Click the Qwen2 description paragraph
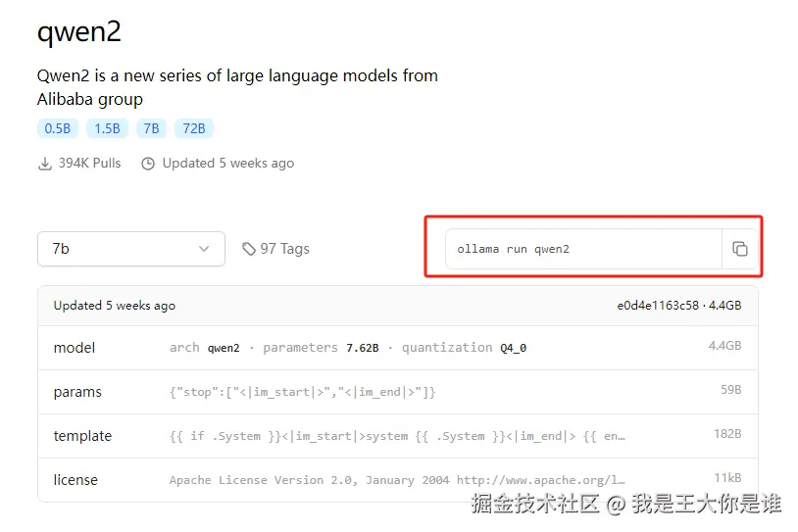This screenshot has height=532, width=798. (237, 87)
